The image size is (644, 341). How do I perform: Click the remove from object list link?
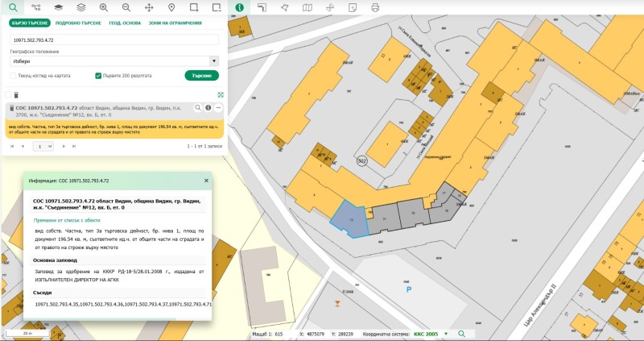click(67, 219)
